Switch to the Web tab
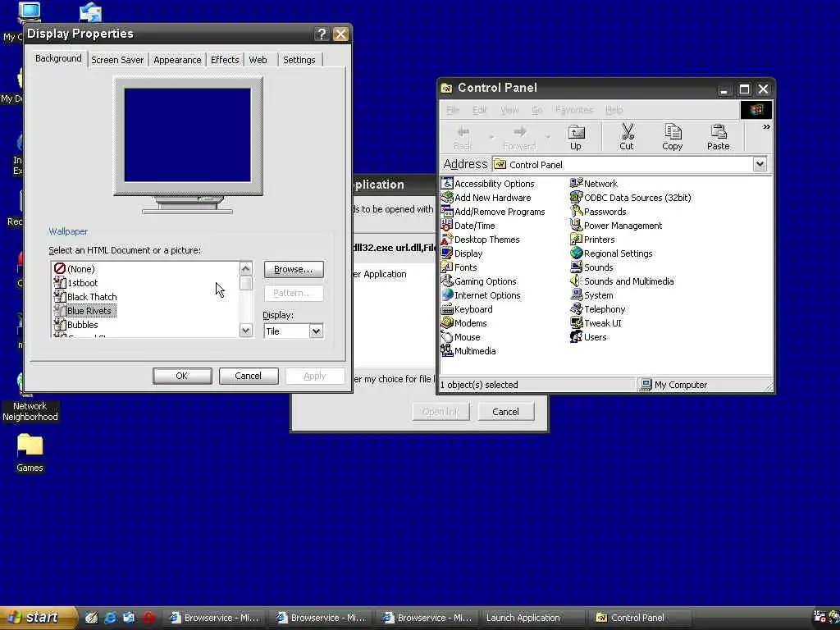The image size is (840, 630). pyautogui.click(x=258, y=60)
